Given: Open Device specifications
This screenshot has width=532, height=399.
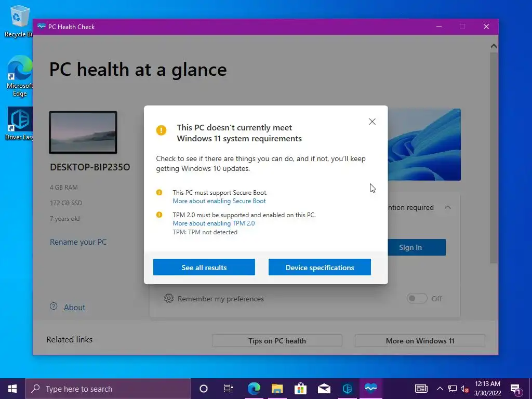Looking at the screenshot, I should click(320, 268).
